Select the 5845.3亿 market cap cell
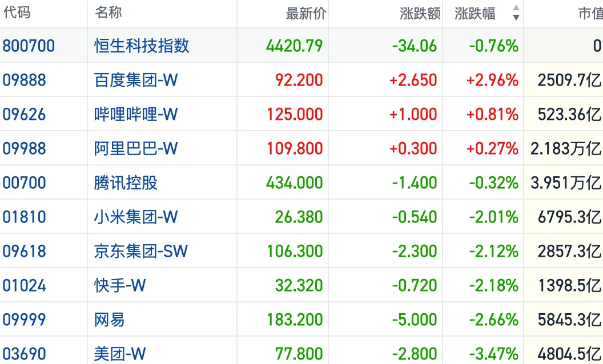The image size is (603, 364). click(569, 320)
